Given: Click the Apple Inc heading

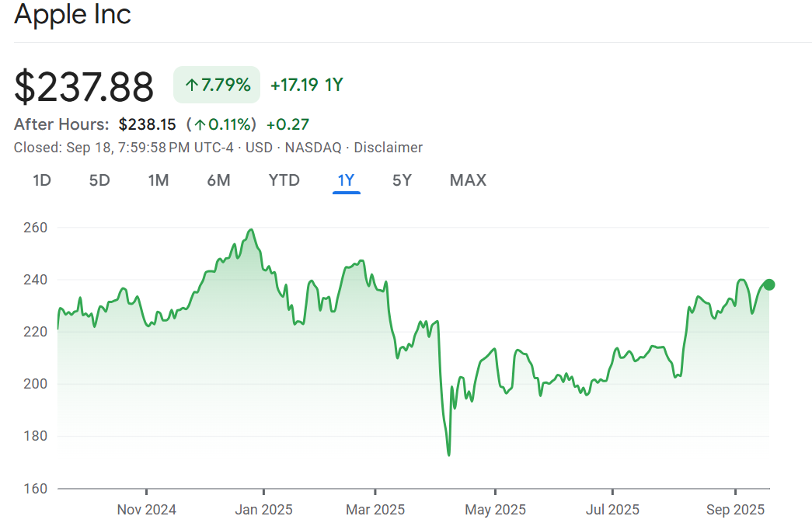Looking at the screenshot, I should pos(73,14).
